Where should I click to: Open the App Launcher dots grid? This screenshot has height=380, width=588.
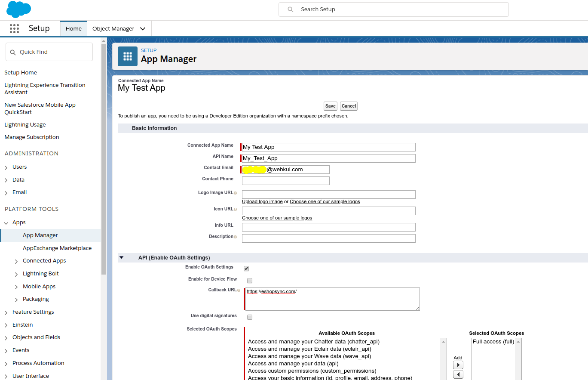point(14,28)
